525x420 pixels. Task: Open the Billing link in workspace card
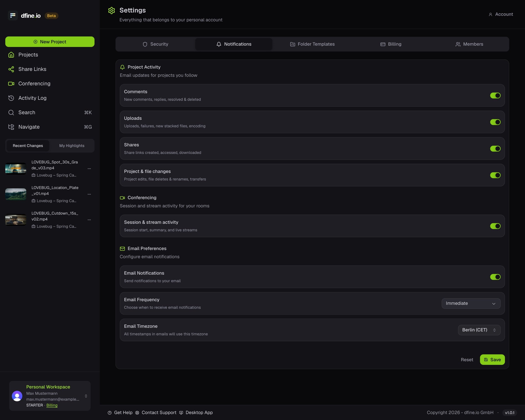tap(52, 405)
